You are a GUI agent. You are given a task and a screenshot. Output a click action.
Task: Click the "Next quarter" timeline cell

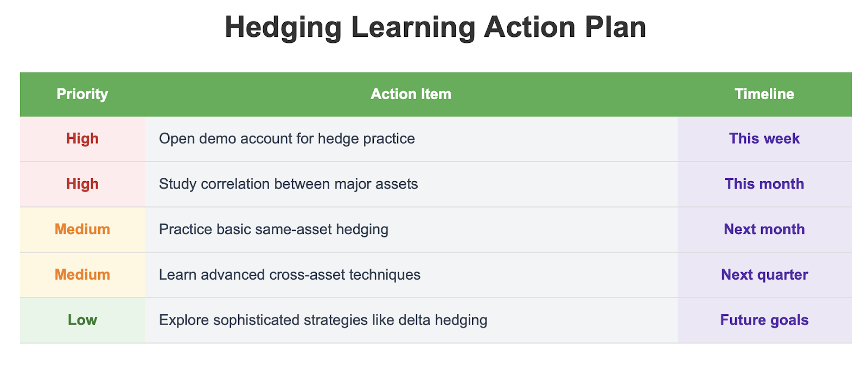point(764,275)
